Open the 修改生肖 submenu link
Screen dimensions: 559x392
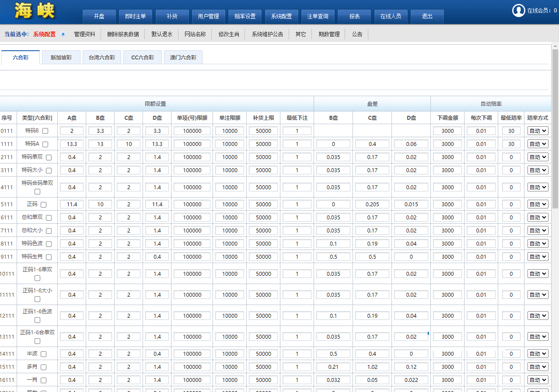[229, 34]
